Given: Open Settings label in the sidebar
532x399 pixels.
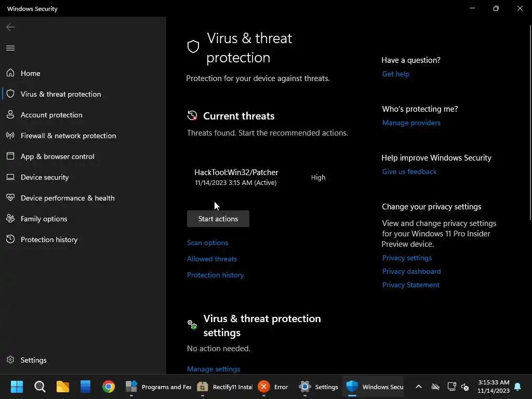Looking at the screenshot, I should [x=33, y=360].
